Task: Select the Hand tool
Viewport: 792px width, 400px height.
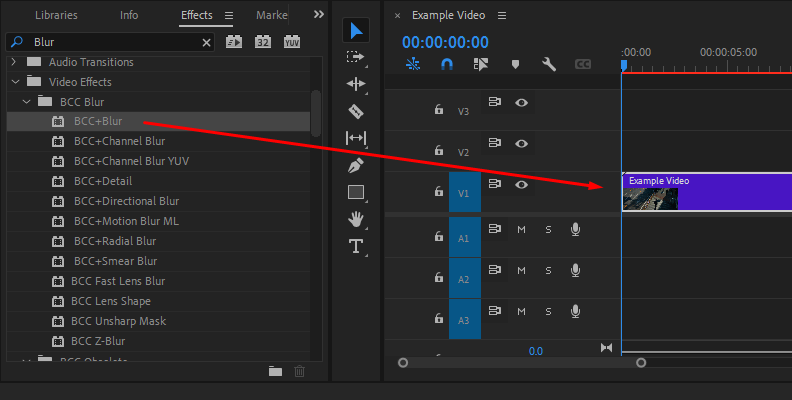Action: click(356, 219)
